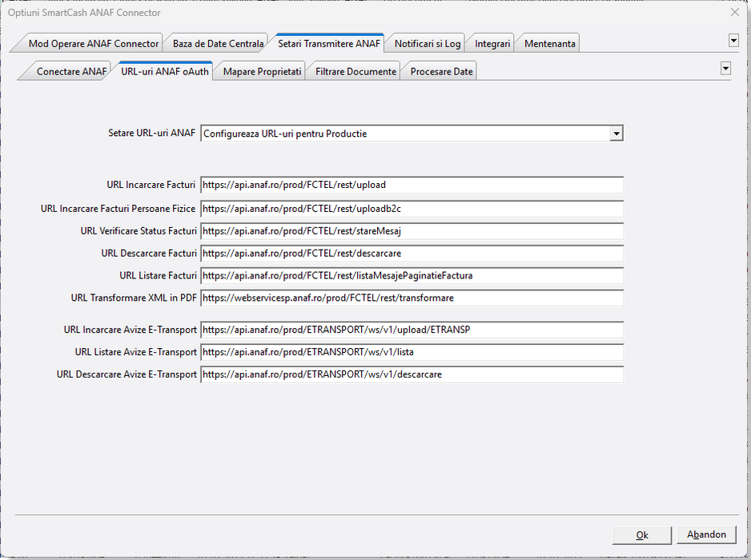751x560 pixels.
Task: Confirm settings with the Ok button
Action: click(x=642, y=535)
